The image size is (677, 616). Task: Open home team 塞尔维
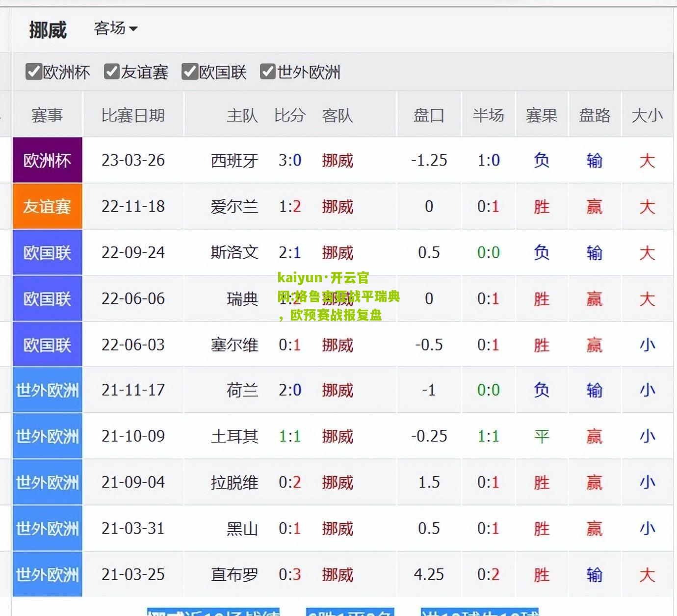pos(234,345)
